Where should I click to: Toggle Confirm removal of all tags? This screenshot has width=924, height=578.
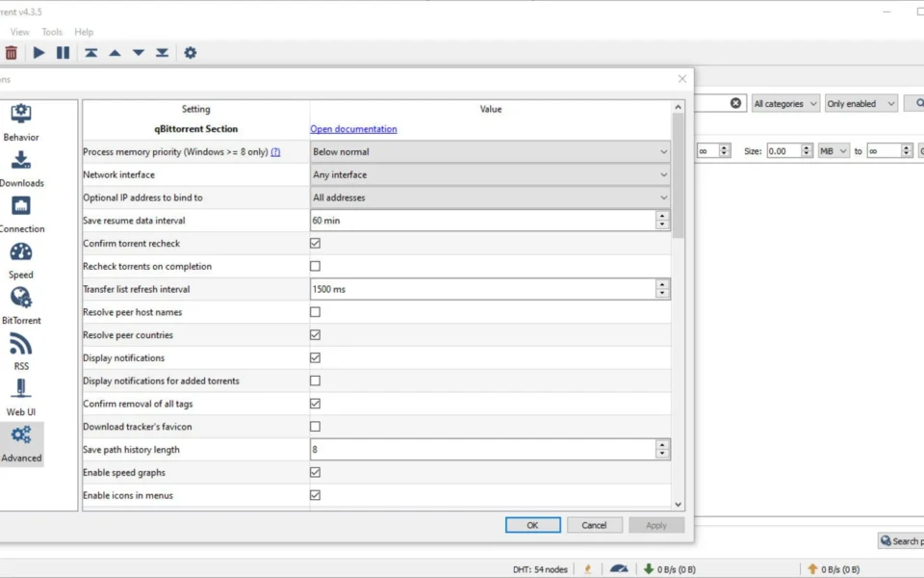[x=316, y=404]
